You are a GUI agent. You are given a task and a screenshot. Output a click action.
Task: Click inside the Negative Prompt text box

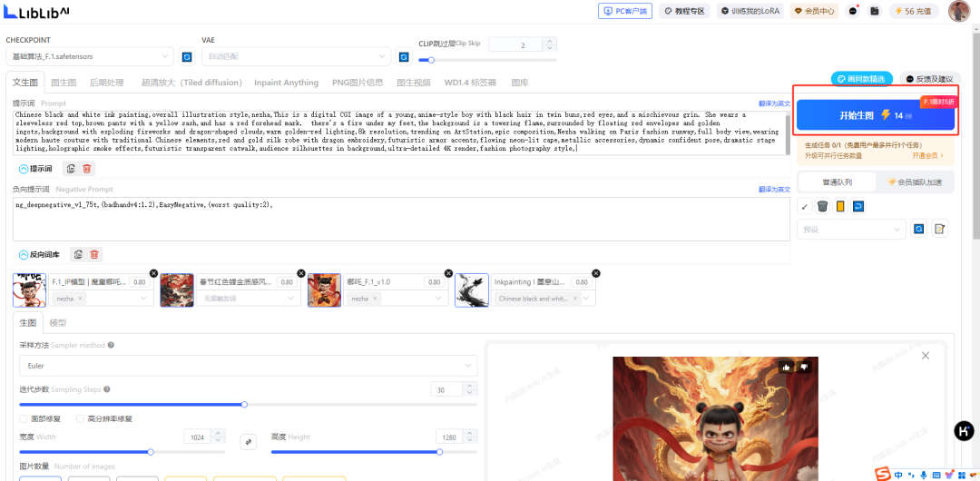point(401,219)
